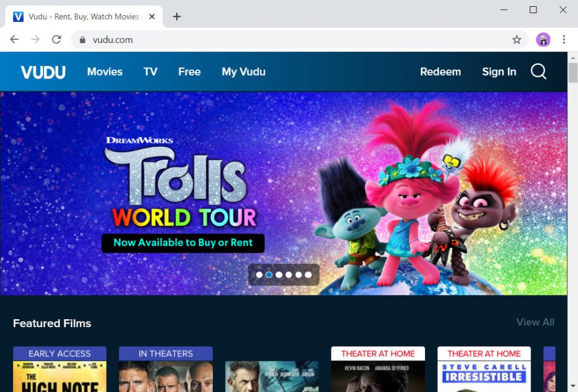Reload the page with refresh icon
The width and height of the screenshot is (578, 392).
56,39
